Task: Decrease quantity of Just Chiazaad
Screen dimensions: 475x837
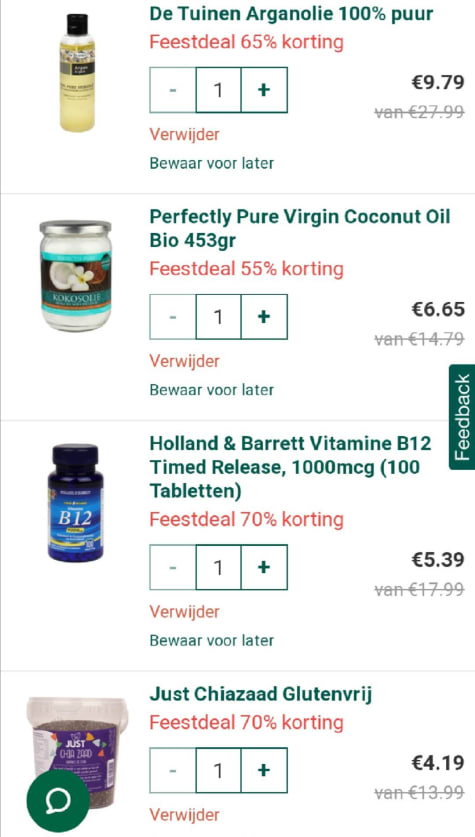Action: click(172, 770)
